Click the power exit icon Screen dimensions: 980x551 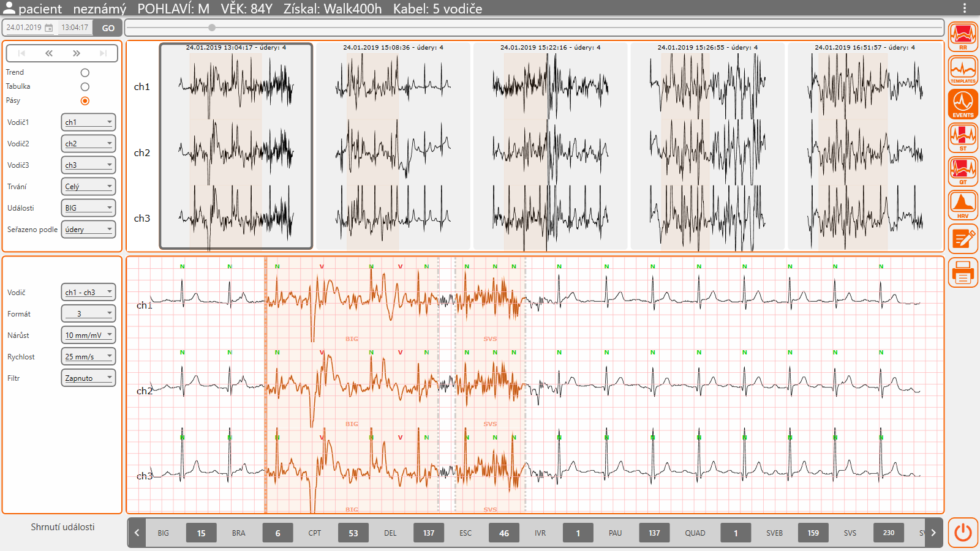click(963, 532)
